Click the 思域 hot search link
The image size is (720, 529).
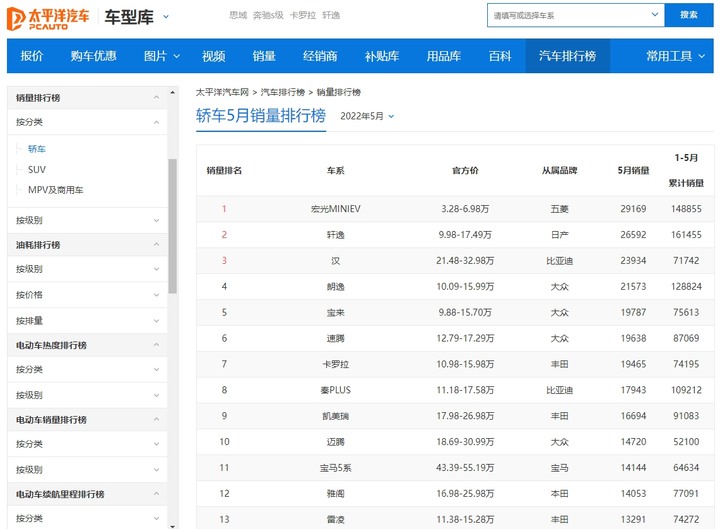tap(238, 15)
